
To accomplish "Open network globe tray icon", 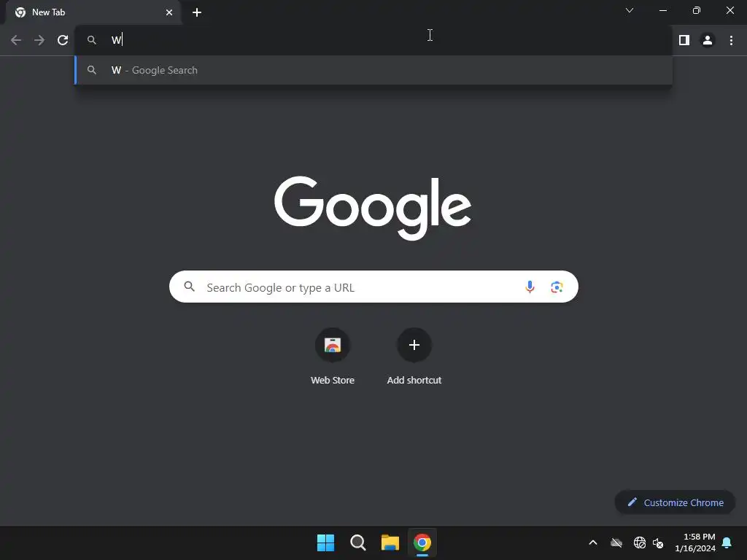I will 639,542.
